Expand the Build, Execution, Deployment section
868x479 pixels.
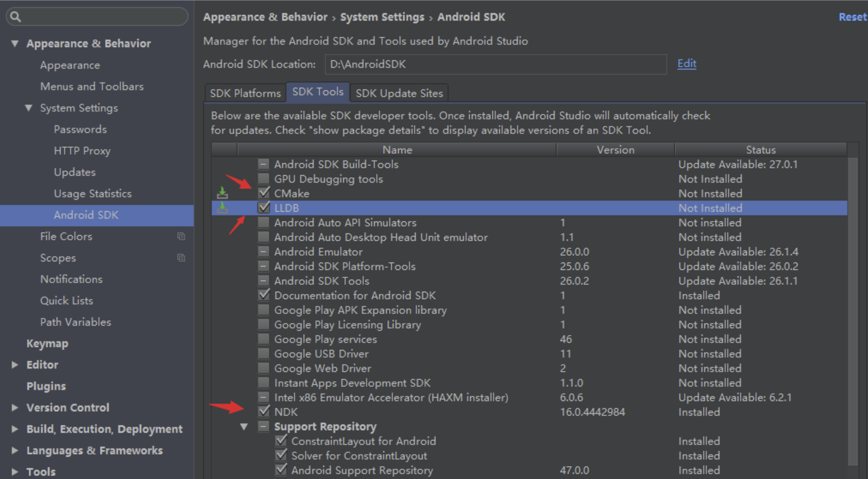coord(14,429)
